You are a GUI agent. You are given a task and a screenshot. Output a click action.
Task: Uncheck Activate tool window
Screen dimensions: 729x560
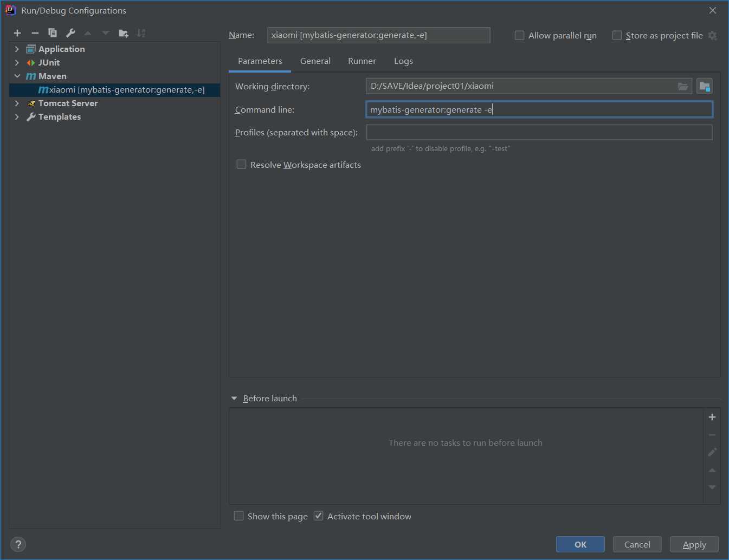318,516
